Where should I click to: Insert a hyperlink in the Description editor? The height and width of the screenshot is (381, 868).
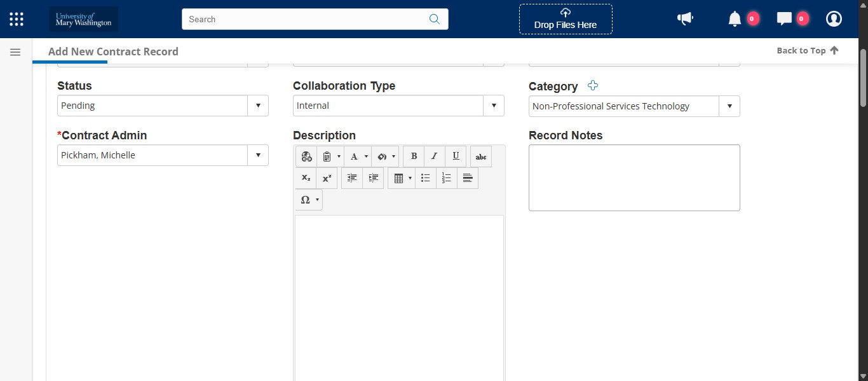pos(307,156)
